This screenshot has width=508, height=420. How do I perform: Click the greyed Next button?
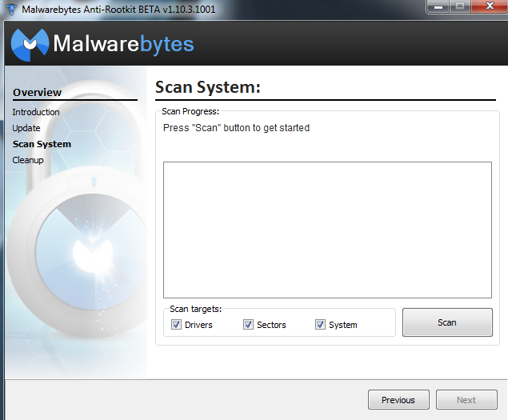[x=466, y=400]
